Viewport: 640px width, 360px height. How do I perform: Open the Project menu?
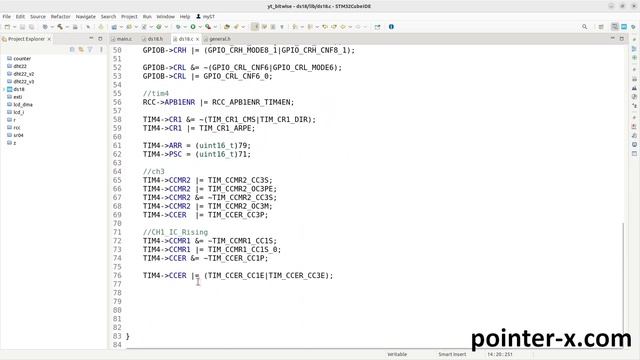[129, 17]
